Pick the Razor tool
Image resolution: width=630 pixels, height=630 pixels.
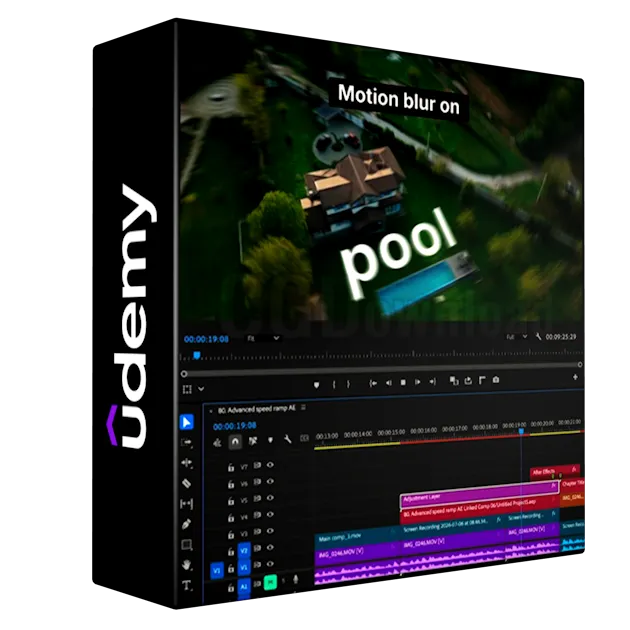point(187,483)
